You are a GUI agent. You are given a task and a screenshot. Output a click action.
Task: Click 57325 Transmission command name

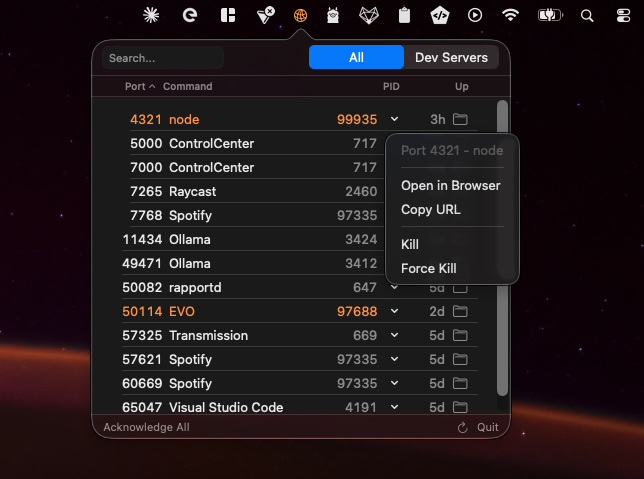(209, 335)
